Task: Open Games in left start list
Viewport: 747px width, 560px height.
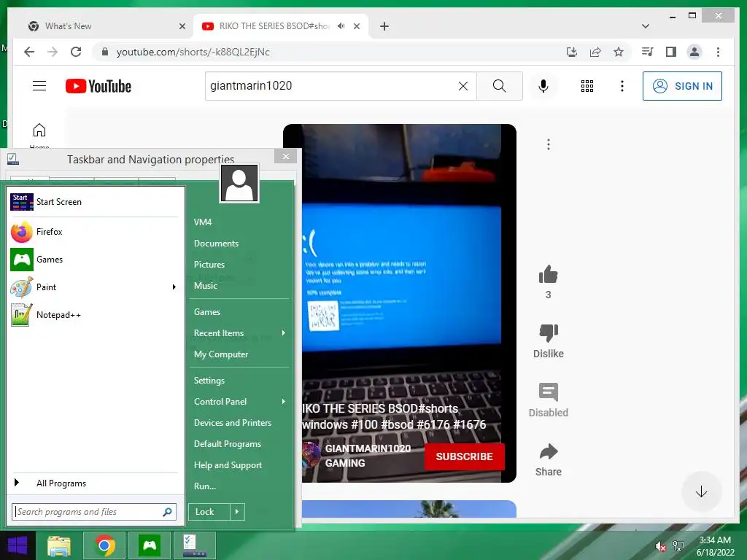Action: tap(96, 260)
